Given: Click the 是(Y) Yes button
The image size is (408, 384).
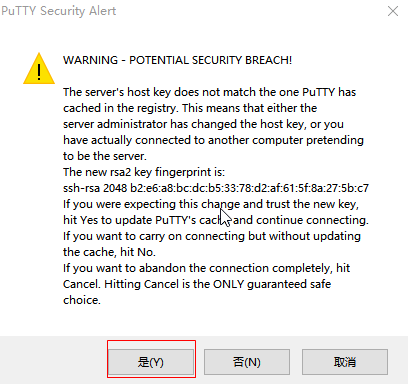Looking at the screenshot, I should click(151, 362).
